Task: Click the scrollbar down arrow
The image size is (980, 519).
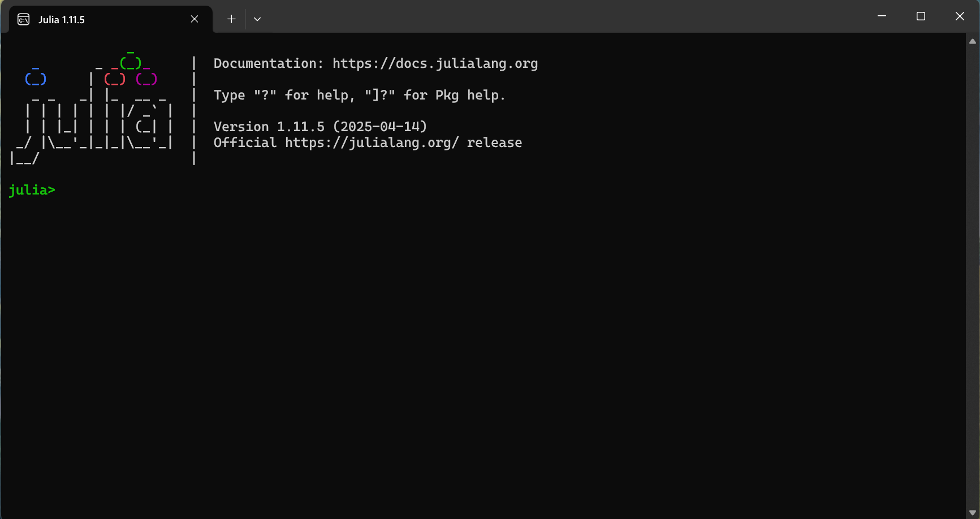Action: pos(973,513)
